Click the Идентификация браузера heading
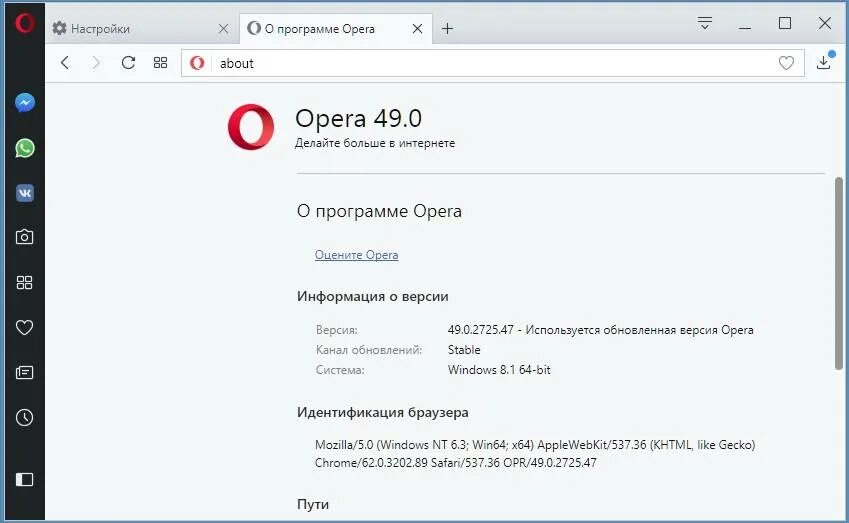The image size is (849, 523). (383, 413)
